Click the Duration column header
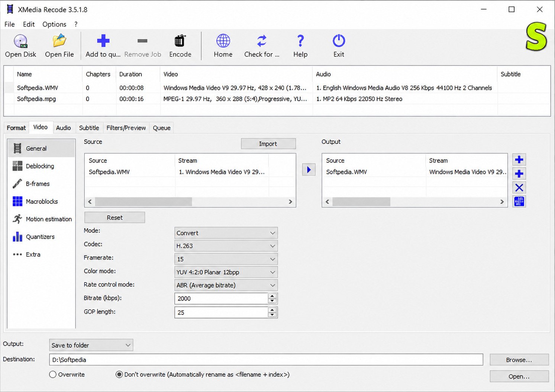 click(x=138, y=74)
